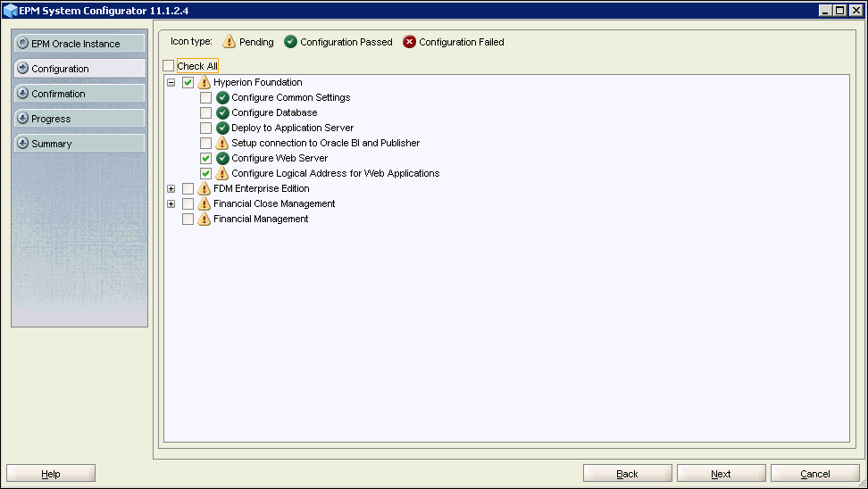
Task: Tick the Configure Database checkbox
Action: tap(205, 112)
